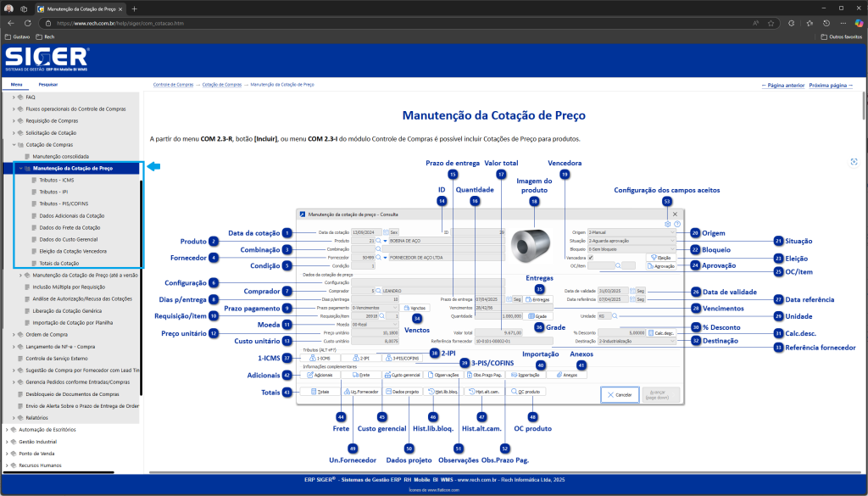Screen dimensions: 868x496
Task: Focus the browser address bar URL
Action: click(120, 23)
